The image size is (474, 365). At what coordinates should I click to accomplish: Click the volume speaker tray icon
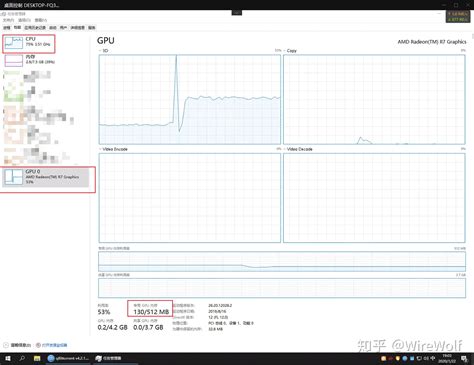[426, 358]
